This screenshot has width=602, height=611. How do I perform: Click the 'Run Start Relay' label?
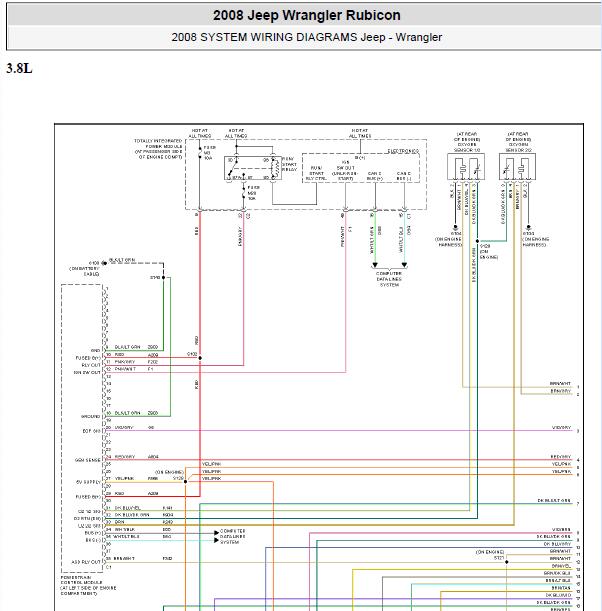(289, 164)
